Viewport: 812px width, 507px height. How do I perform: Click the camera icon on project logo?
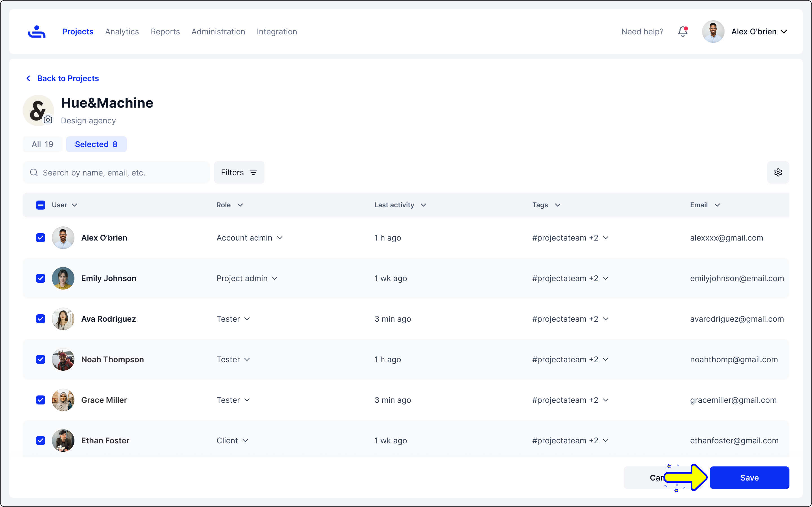point(48,120)
